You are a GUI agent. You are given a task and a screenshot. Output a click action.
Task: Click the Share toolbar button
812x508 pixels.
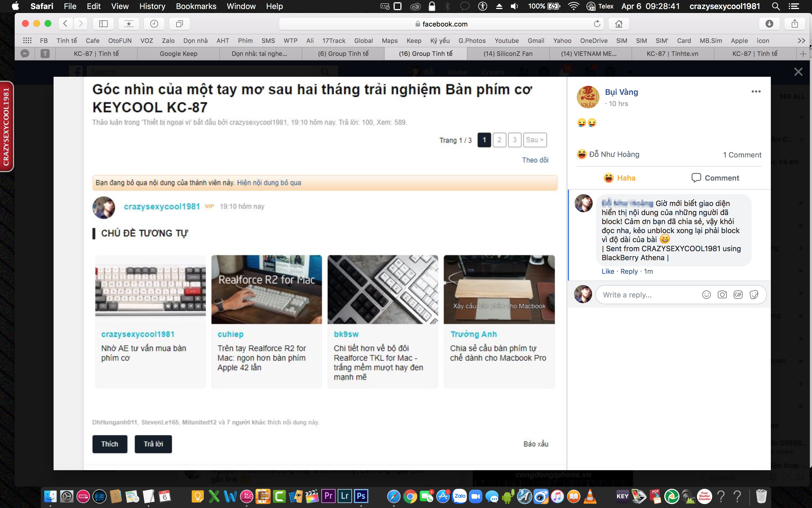coord(795,23)
